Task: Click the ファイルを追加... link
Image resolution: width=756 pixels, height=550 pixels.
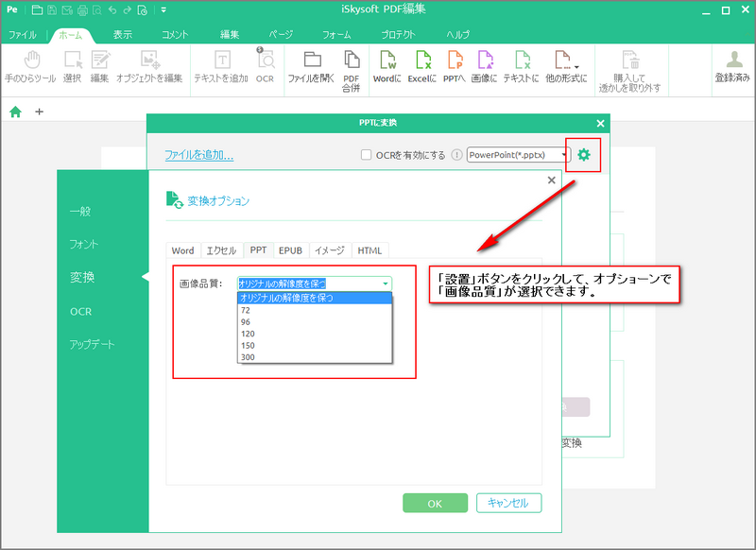Action: (x=199, y=155)
